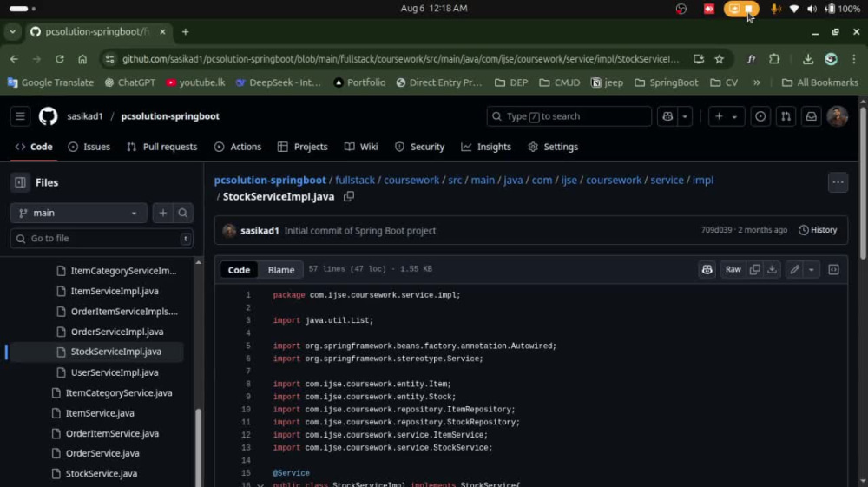Screen dimensions: 868x487
Task: Bookmark this page star icon
Action: (719, 59)
